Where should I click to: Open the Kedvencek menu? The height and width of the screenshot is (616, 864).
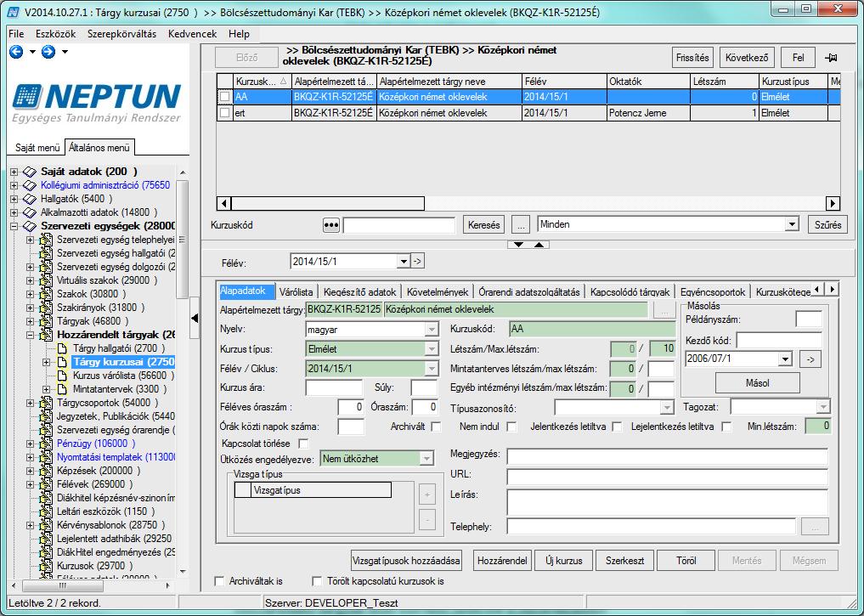coord(192,34)
